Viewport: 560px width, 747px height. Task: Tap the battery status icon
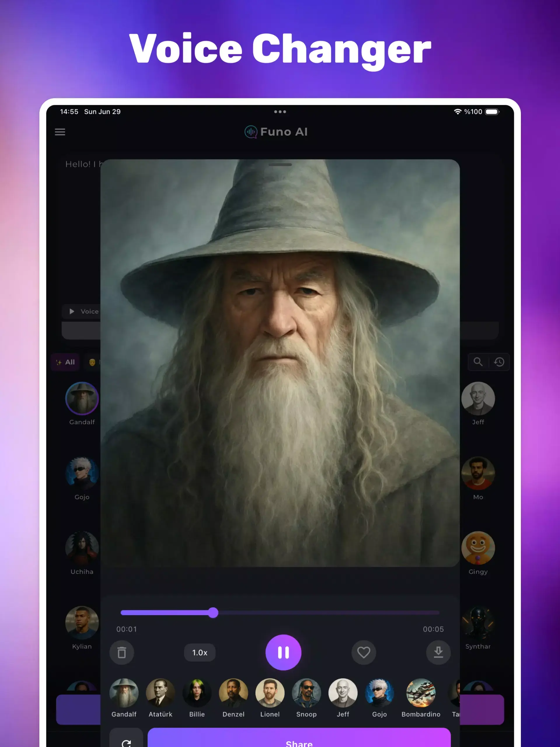pyautogui.click(x=492, y=112)
